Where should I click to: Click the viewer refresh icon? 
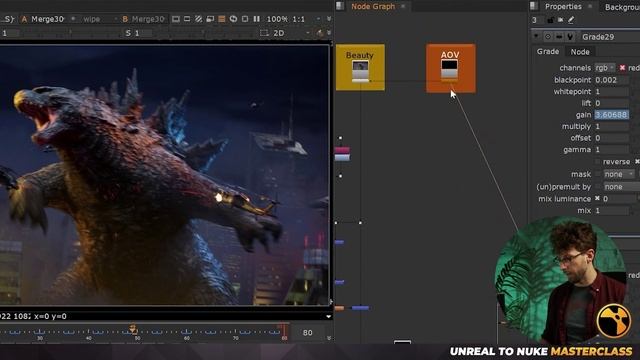point(233,19)
